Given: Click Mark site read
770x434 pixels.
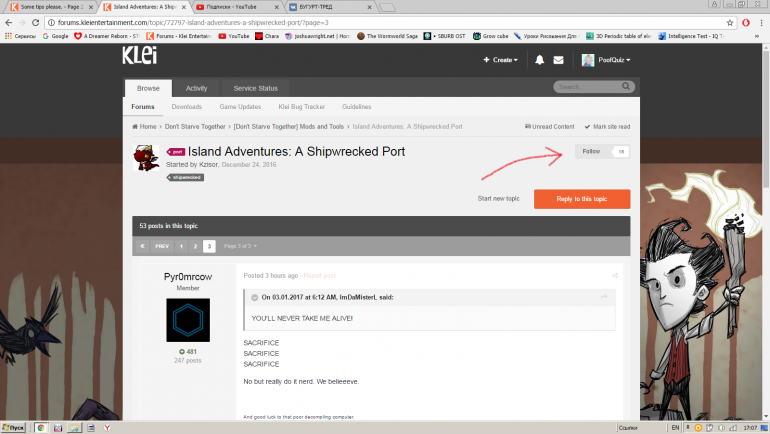Looking at the screenshot, I should pyautogui.click(x=607, y=127).
